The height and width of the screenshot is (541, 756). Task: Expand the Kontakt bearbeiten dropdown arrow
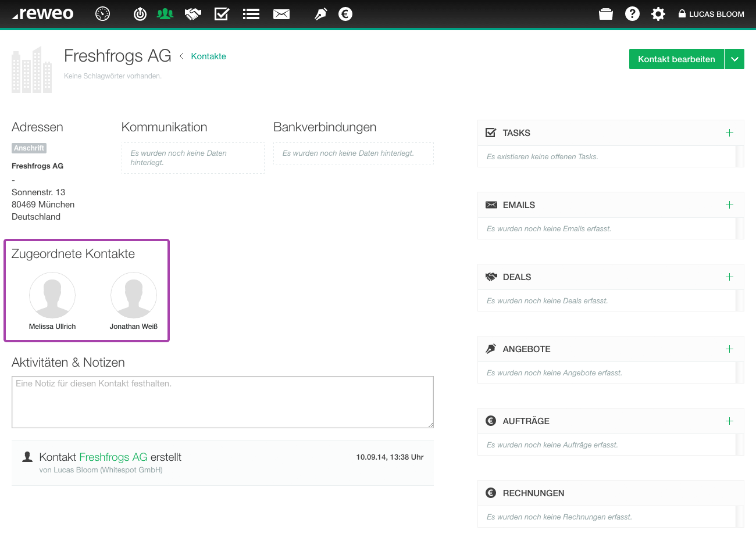point(734,59)
